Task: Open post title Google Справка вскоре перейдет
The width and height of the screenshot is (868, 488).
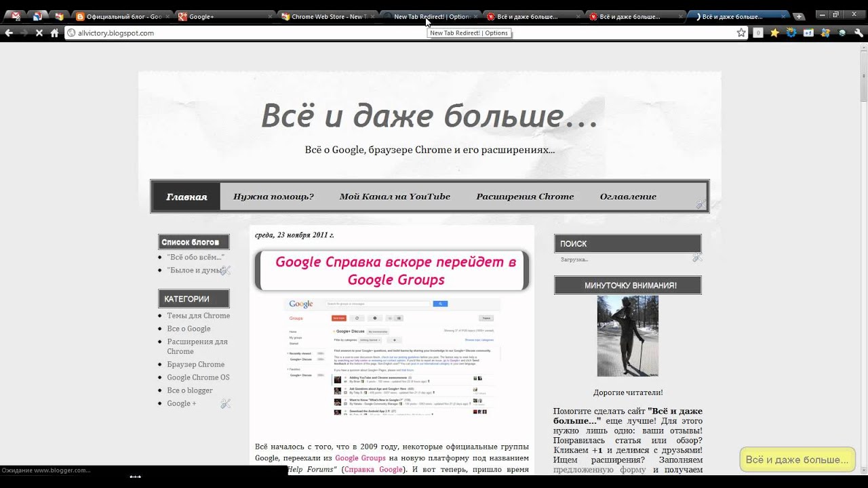Action: (x=395, y=270)
